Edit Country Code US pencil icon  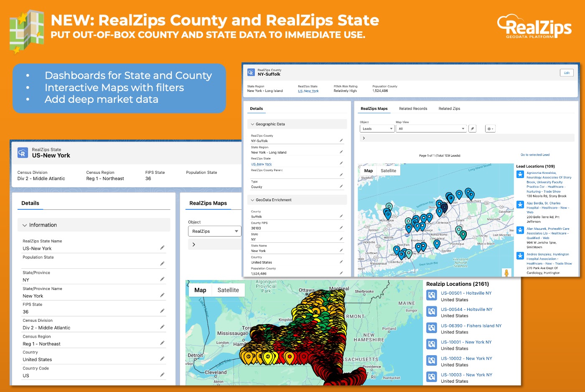coord(162,375)
